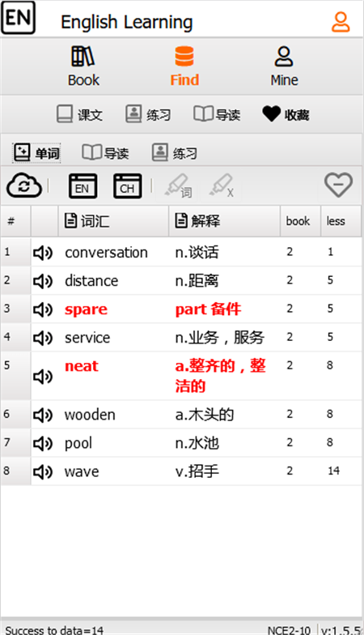Select the 练习 sub-tab below favorites
Screen dimensions: 364x635
(x=175, y=153)
